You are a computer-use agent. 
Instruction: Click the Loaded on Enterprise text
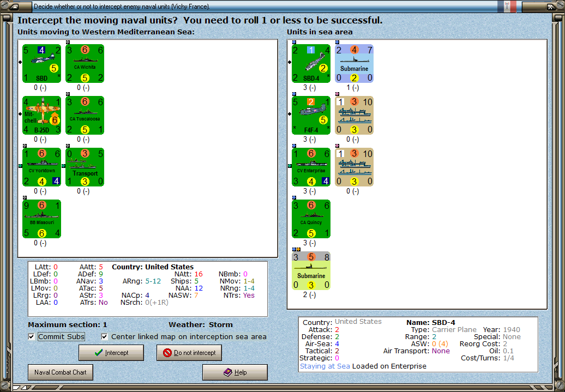(389, 366)
